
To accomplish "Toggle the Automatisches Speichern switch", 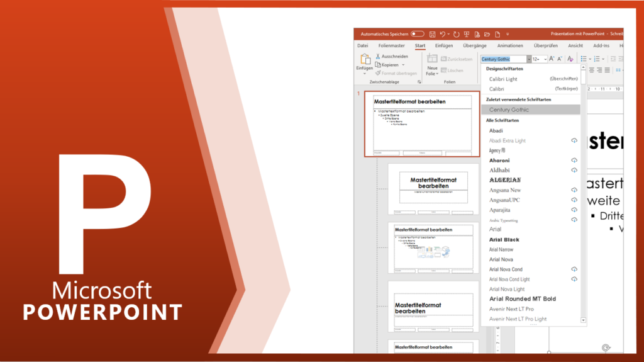I will click(417, 34).
